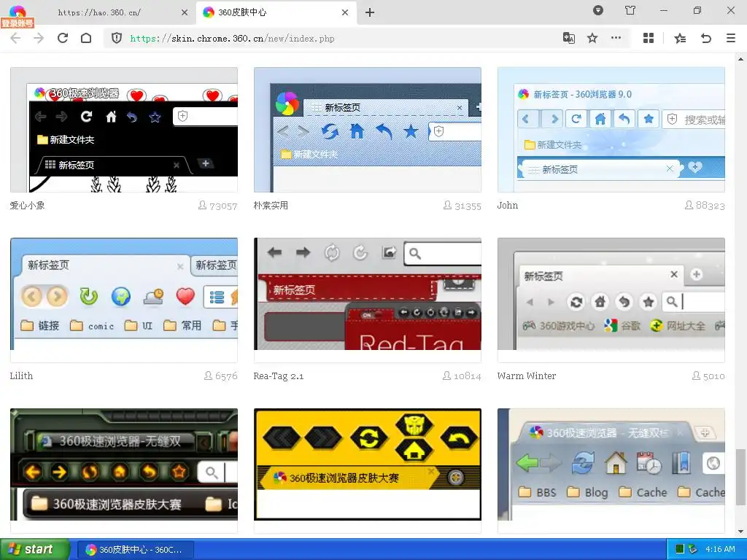Go forward to the next page
747x560 pixels.
point(39,38)
